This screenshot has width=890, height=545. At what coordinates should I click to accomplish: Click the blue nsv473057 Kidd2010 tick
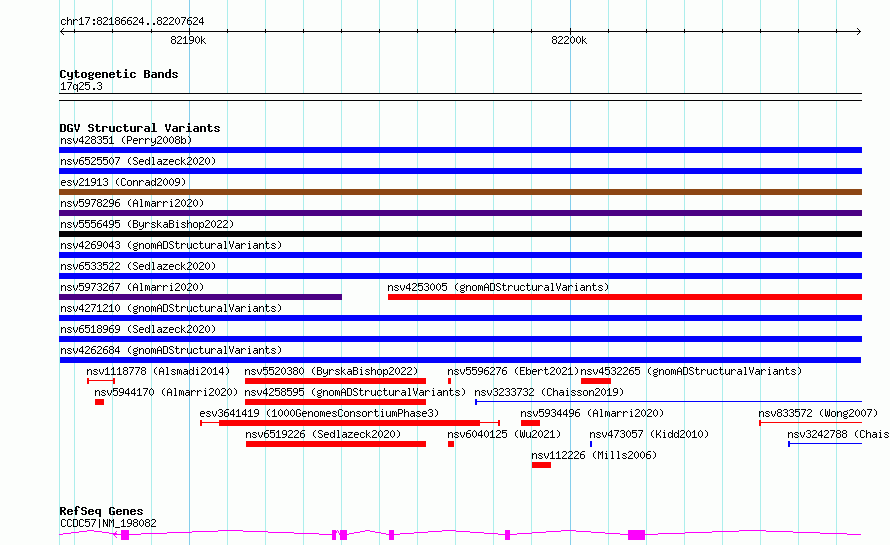coord(591,444)
